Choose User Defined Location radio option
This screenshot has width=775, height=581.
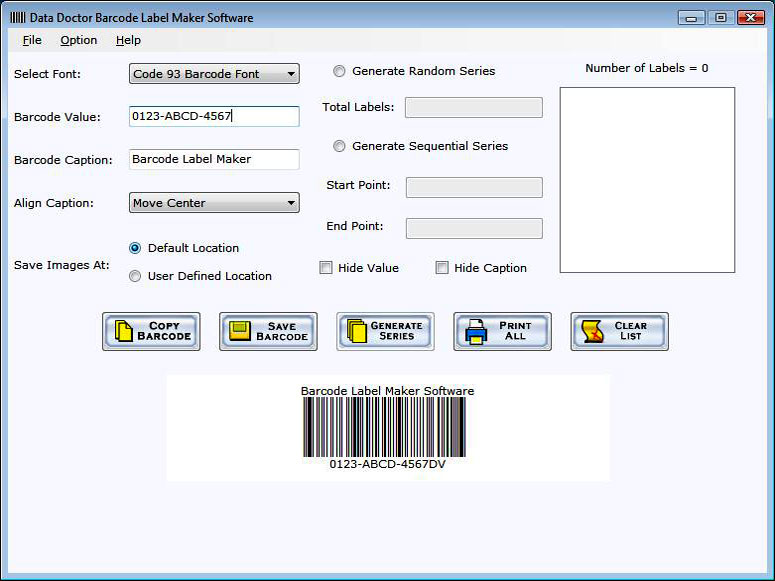pyautogui.click(x=135, y=276)
